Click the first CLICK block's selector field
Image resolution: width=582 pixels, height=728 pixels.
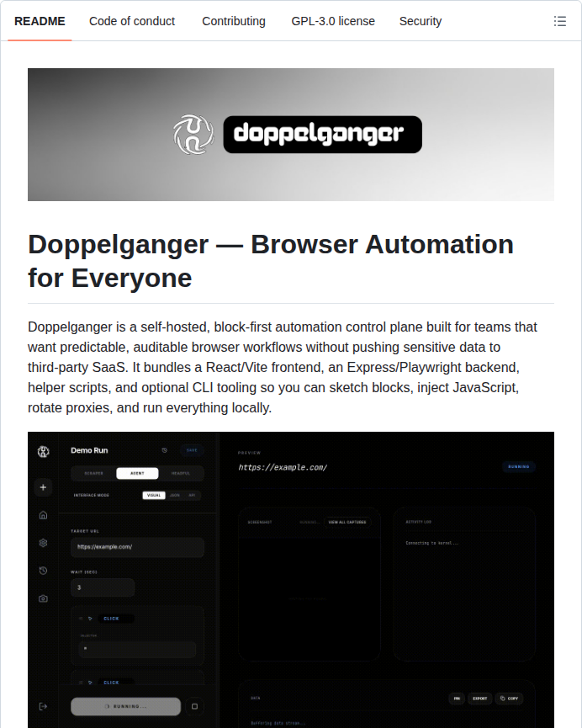tap(137, 649)
